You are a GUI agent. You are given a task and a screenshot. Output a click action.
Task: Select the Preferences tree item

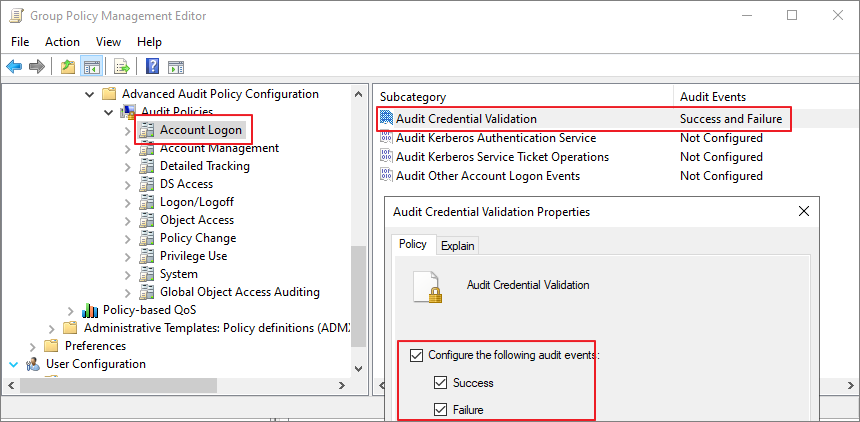click(95, 346)
